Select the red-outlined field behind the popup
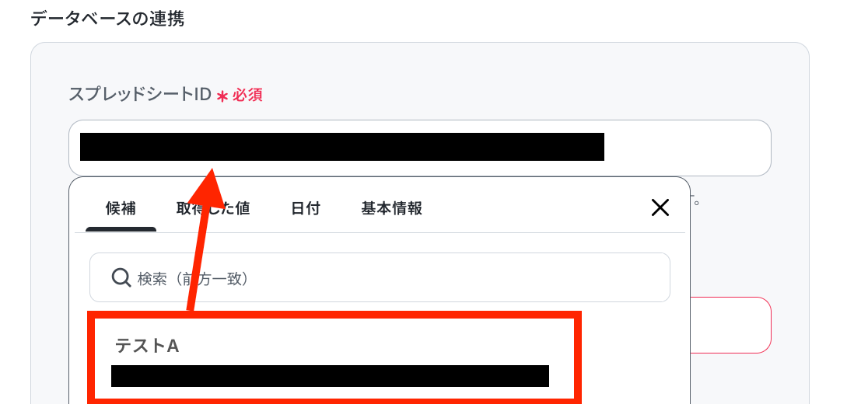Screen dimensions: 868x404 point(730,325)
